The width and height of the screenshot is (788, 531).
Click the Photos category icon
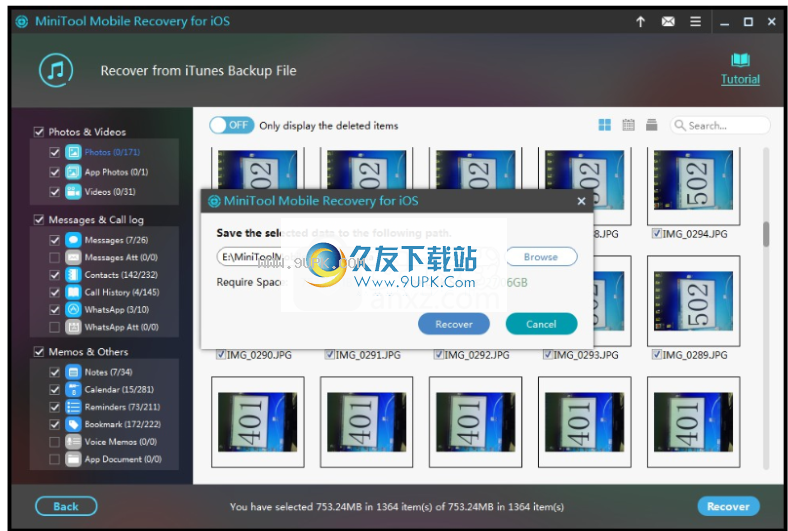coord(73,152)
